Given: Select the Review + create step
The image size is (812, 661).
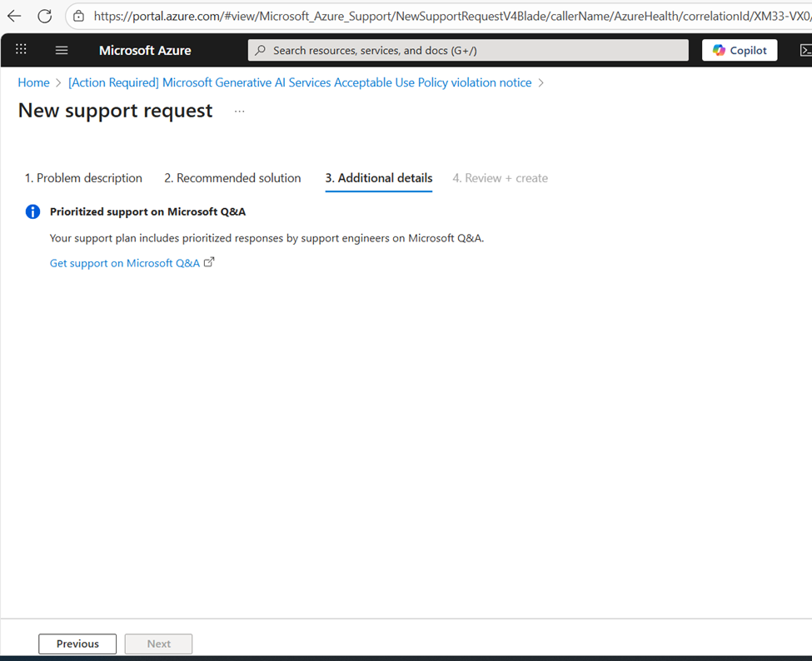Looking at the screenshot, I should coord(501,178).
